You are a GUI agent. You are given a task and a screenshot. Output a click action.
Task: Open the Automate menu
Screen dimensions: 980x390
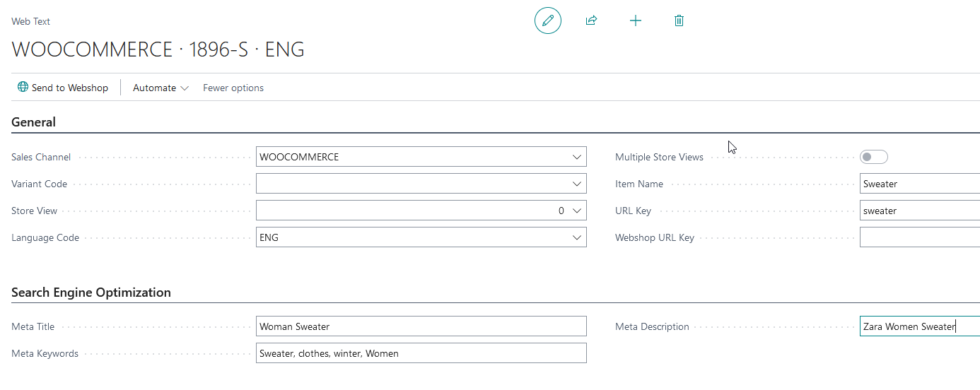click(x=161, y=88)
